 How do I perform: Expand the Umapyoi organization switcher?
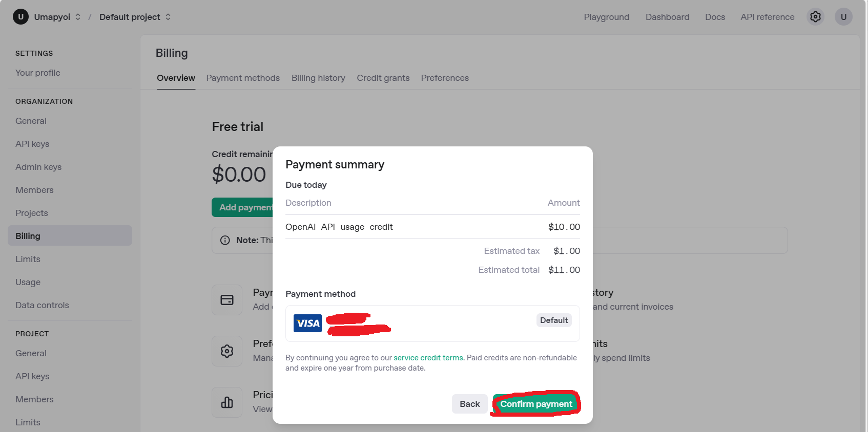[x=78, y=17]
